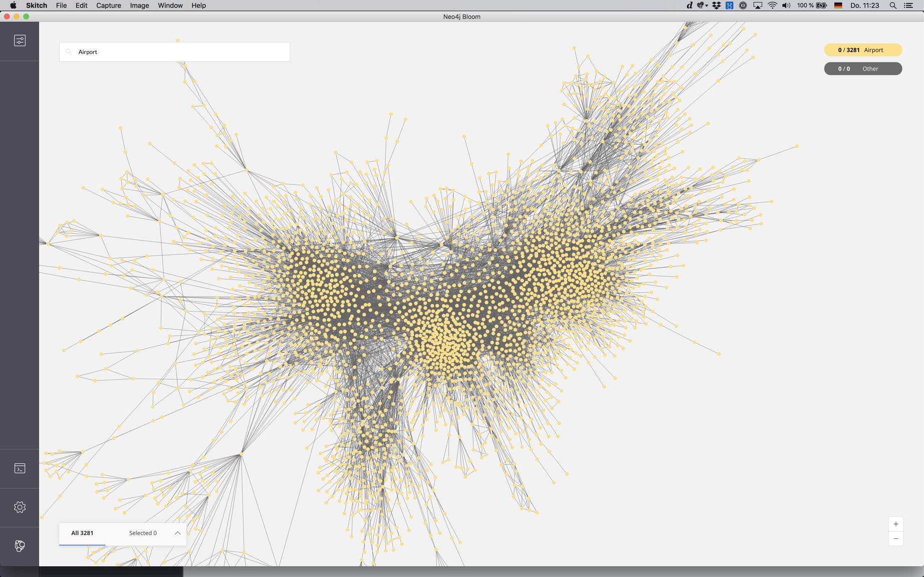Zoom in with the plus button
Screen dimensions: 924x577
pos(896,524)
